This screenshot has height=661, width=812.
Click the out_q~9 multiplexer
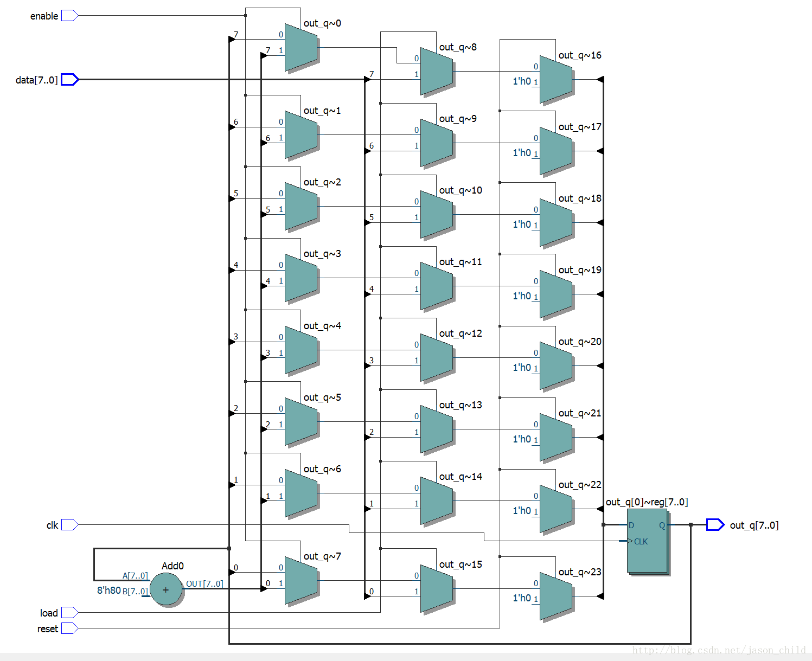pos(437,143)
